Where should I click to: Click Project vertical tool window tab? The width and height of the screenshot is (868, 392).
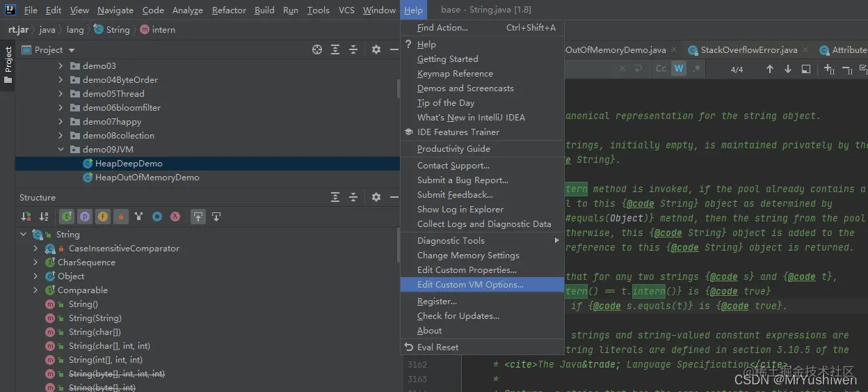(8, 65)
